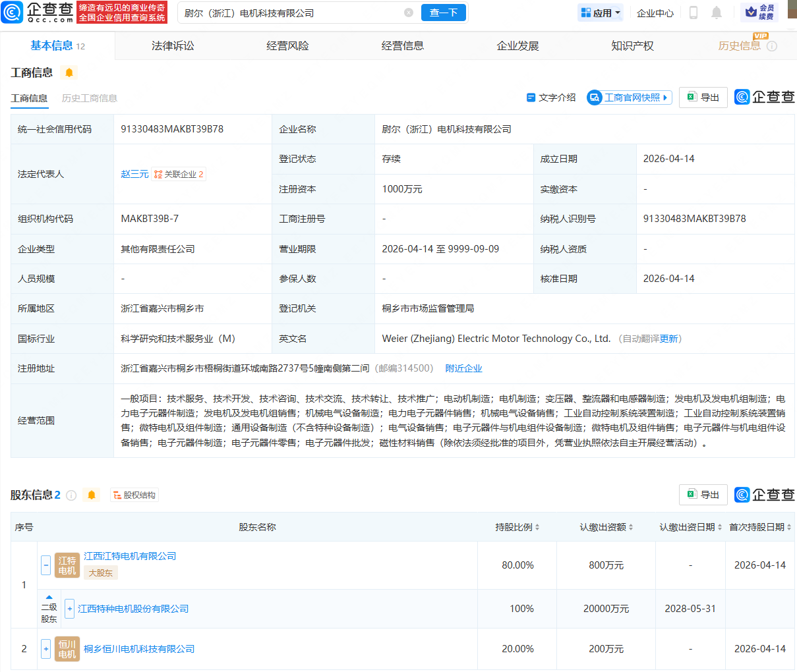
Task: Open 工商官网快照 snapshot
Action: (628, 97)
